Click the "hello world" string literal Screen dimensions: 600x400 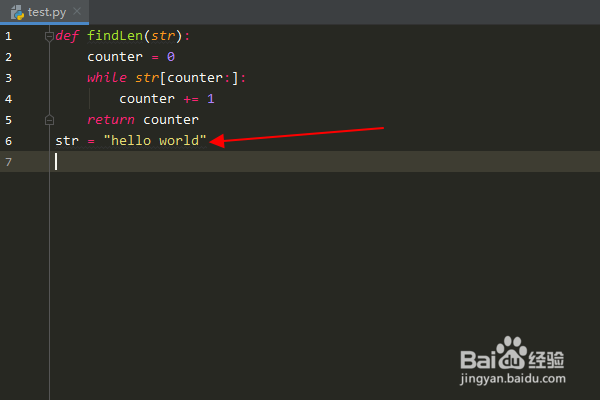(x=155, y=140)
